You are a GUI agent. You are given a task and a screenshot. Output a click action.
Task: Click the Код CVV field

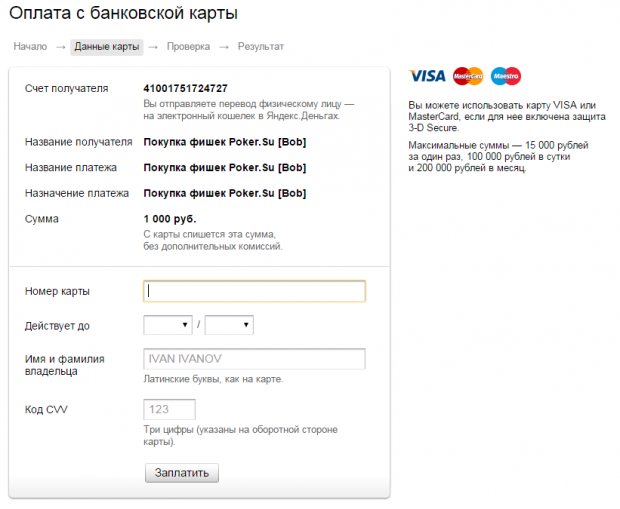(x=169, y=409)
